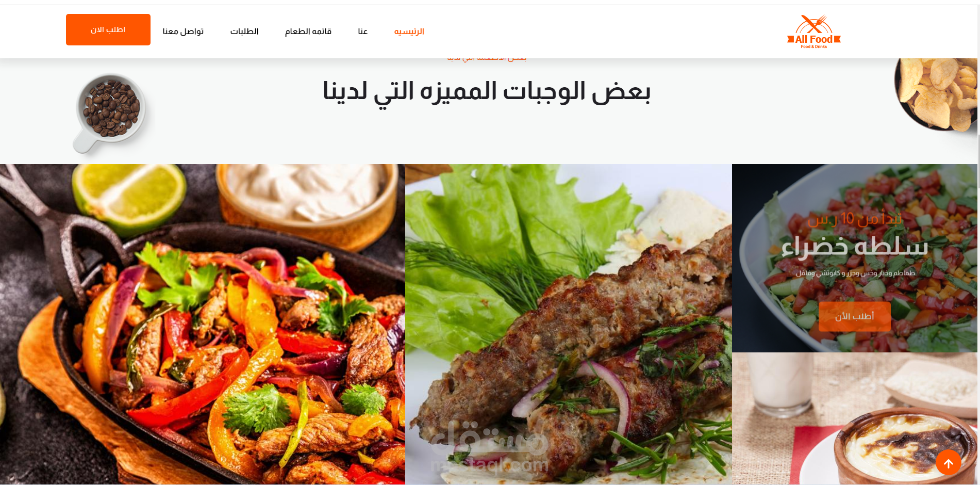Open the الرئيسيه menu item

click(x=409, y=31)
